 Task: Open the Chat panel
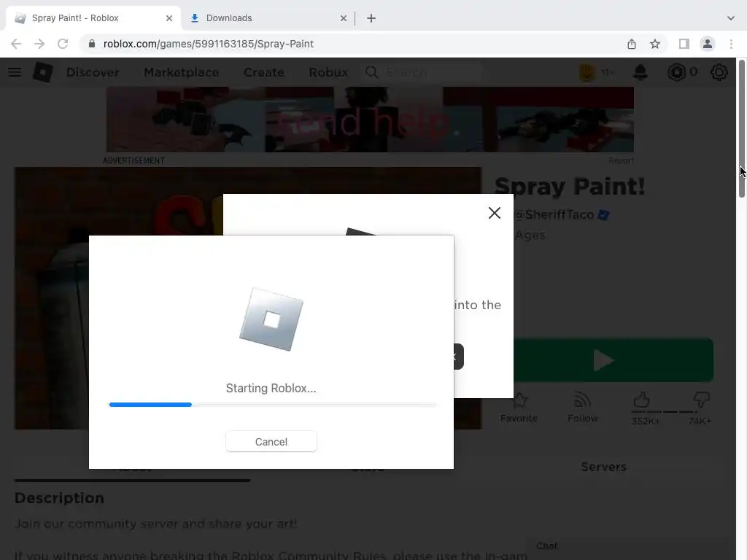[x=547, y=545]
